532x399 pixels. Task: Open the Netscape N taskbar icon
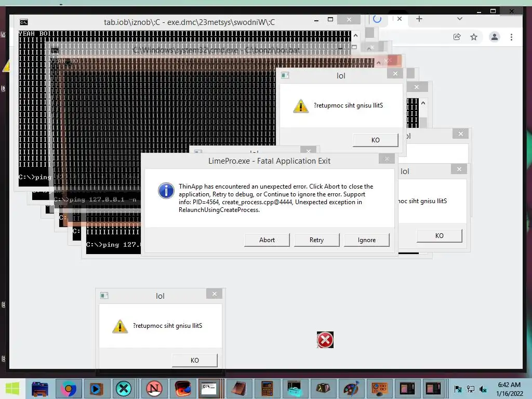click(154, 389)
